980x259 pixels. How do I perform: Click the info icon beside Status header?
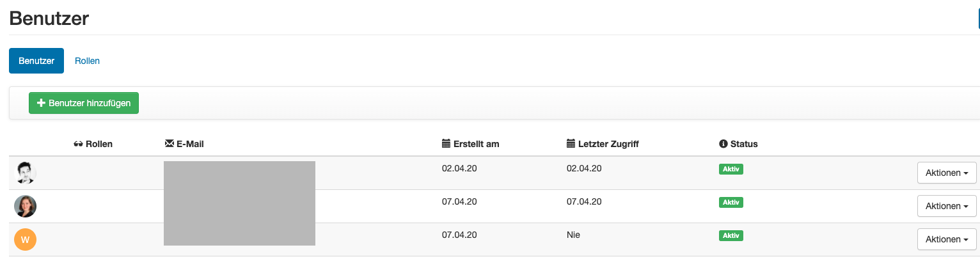723,144
